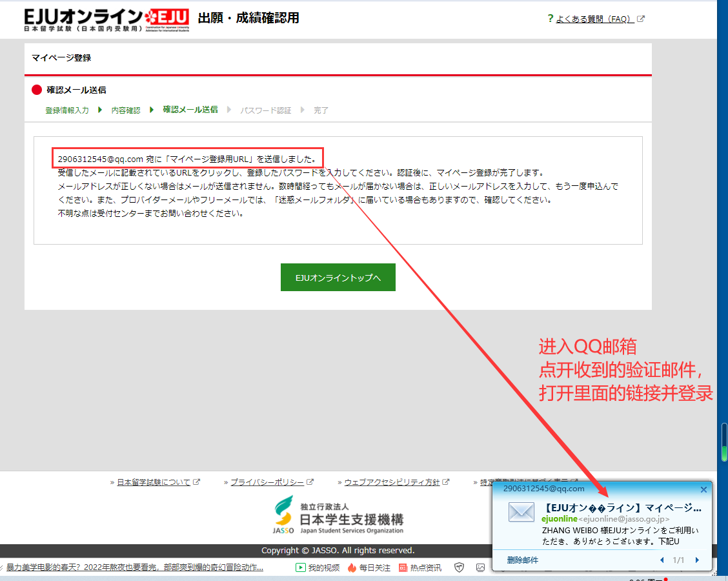728x581 pixels.
Task: Click the 出願・成績確認用 header text
Action: tap(248, 18)
